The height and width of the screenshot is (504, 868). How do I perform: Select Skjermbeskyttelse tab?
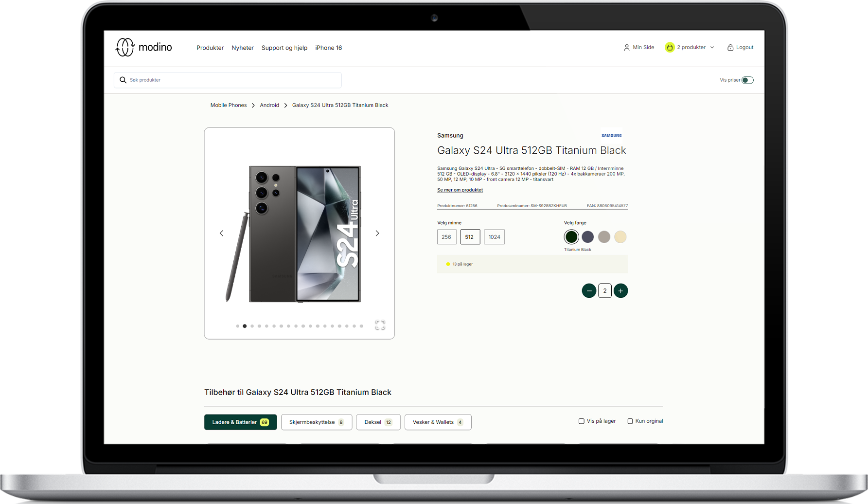coord(317,422)
